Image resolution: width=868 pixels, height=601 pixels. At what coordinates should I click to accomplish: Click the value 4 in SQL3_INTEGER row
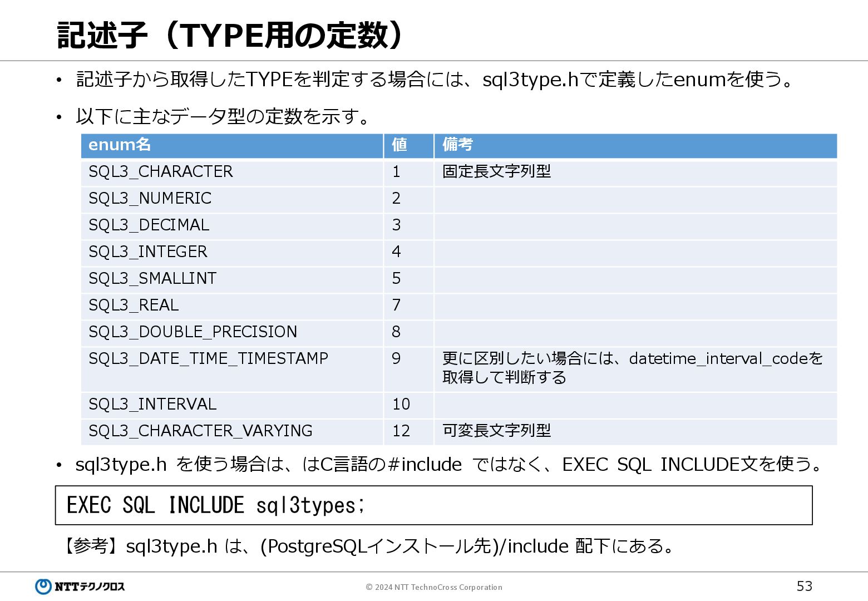coord(408,253)
